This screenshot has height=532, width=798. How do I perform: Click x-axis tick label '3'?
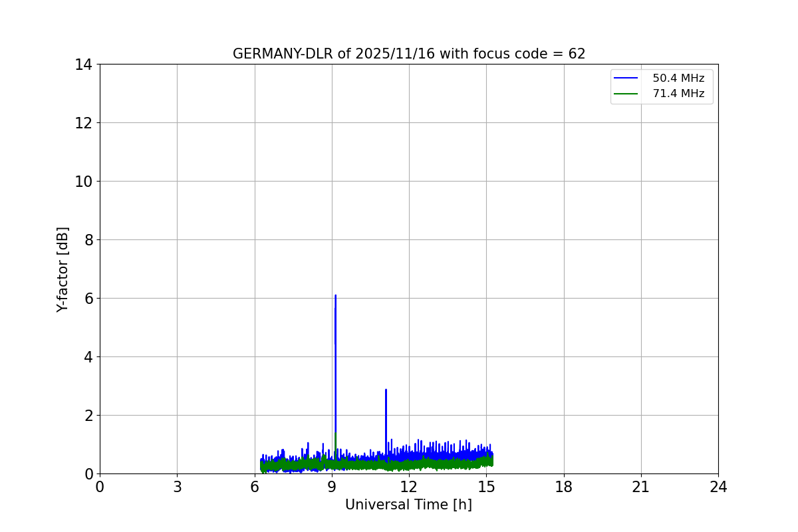177,487
